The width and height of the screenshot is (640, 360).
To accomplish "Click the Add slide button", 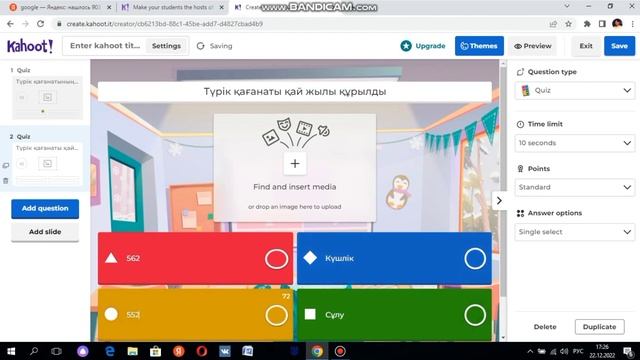I will pos(45,232).
